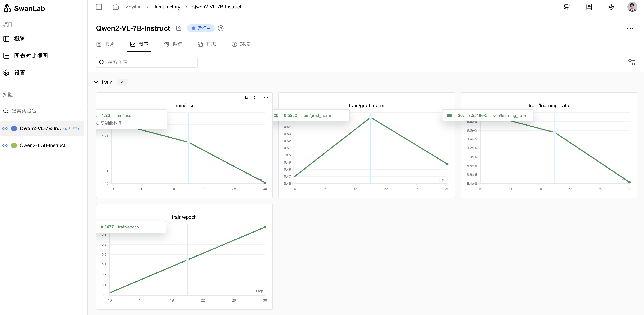Pin the train/loss chart
The image size is (644, 315).
246,97
